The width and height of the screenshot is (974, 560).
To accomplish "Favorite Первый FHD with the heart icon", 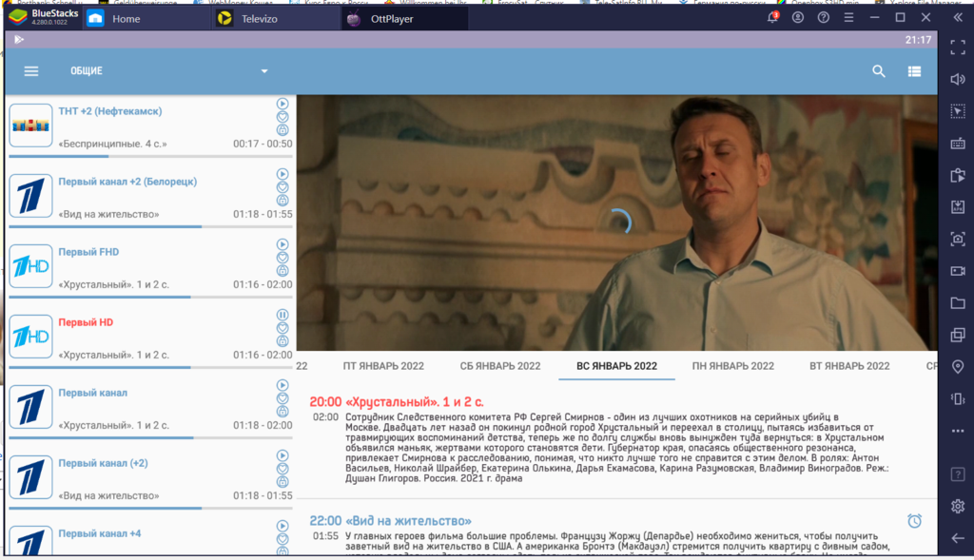I will tap(282, 258).
